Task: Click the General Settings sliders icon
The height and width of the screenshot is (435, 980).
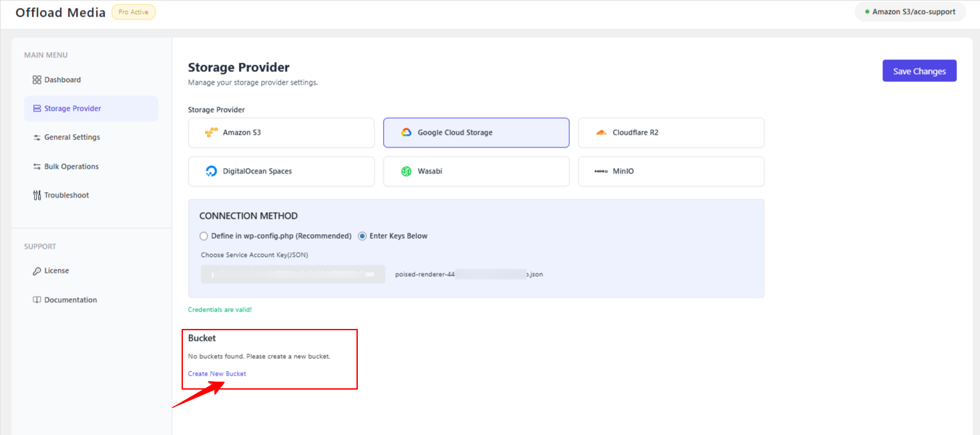Action: 37,137
